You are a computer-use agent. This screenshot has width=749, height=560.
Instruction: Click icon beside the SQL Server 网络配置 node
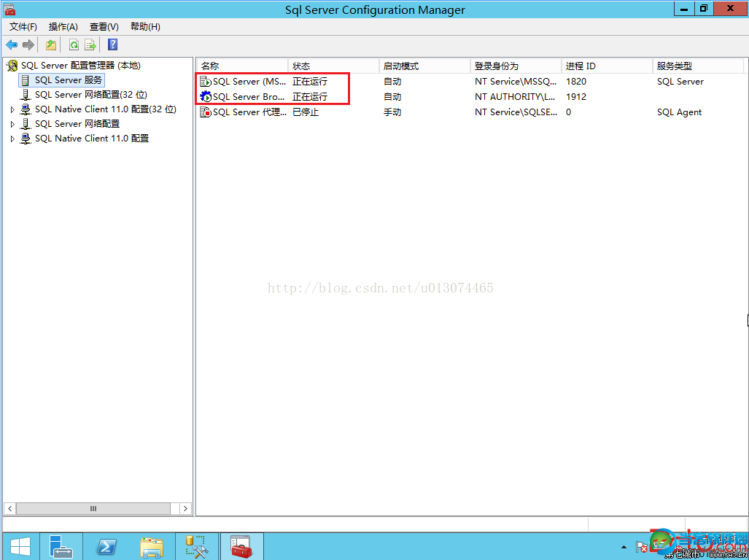(x=26, y=124)
